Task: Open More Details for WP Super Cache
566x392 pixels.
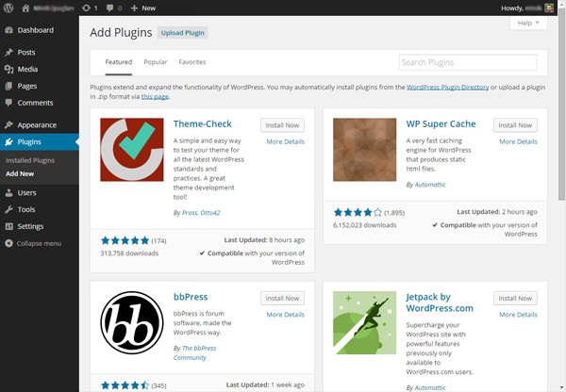Action: 518,141
